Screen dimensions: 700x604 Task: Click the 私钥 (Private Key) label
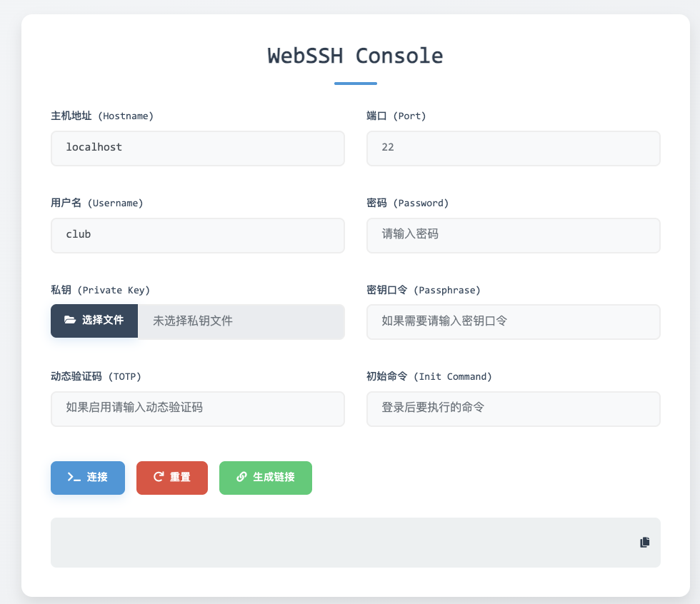coord(101,290)
